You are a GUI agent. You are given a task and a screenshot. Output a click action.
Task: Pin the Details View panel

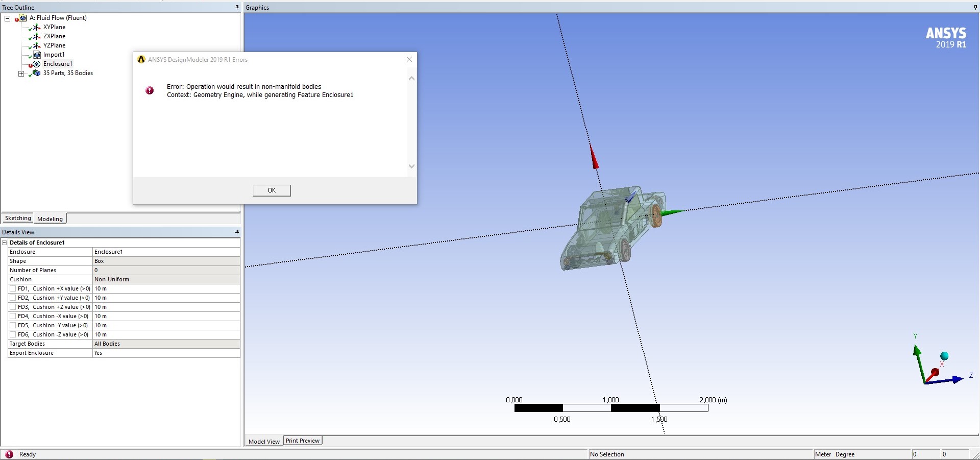click(x=237, y=232)
